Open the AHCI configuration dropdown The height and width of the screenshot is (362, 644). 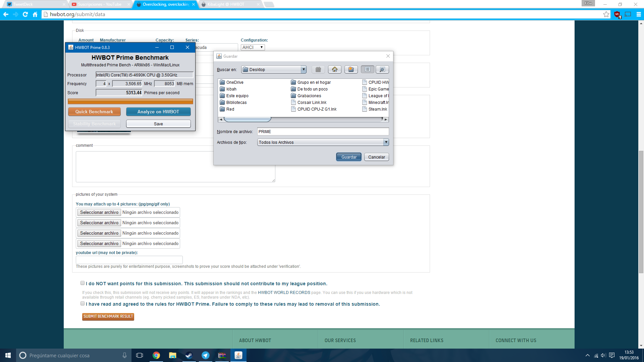pos(253,47)
